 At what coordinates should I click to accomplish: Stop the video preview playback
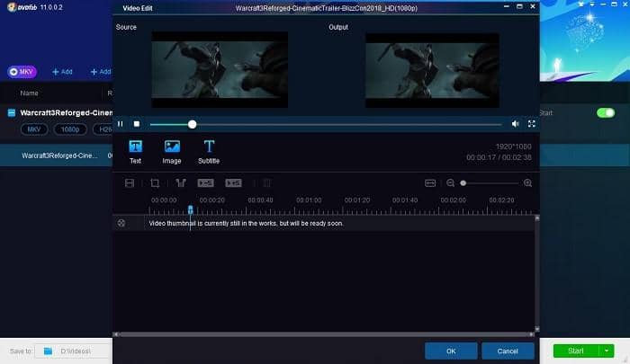(137, 124)
